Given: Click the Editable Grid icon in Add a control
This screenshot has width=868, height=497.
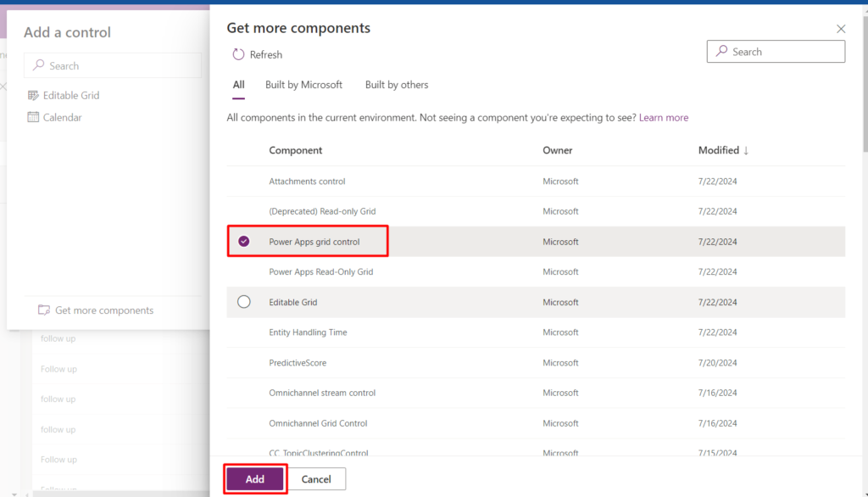Looking at the screenshot, I should (x=33, y=95).
